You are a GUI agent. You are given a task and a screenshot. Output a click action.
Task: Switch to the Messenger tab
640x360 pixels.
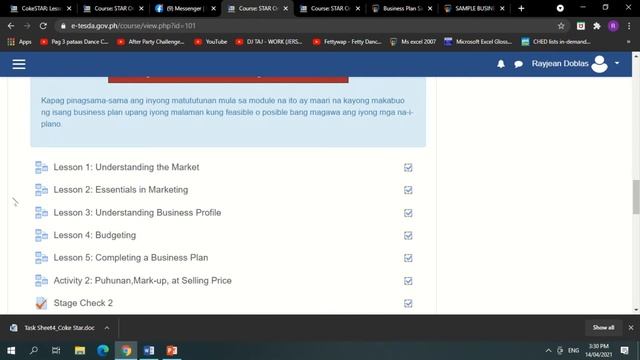click(184, 9)
